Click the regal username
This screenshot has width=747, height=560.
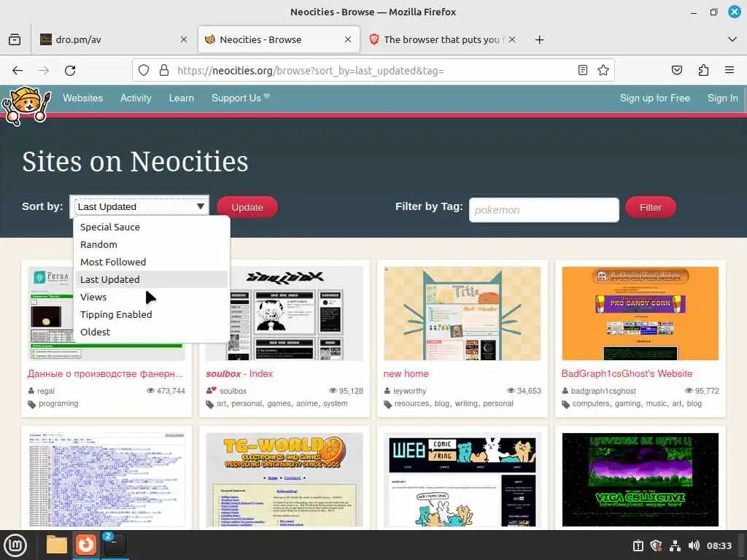(x=46, y=391)
